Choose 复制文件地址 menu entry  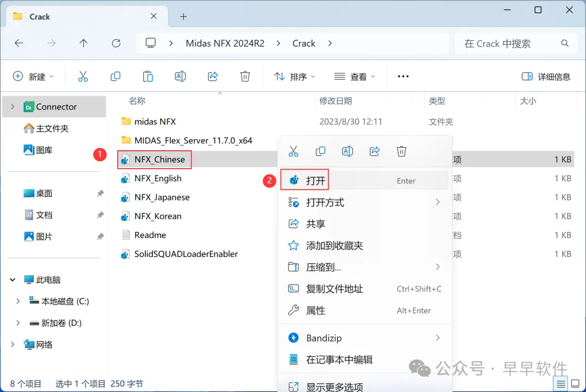click(365, 289)
